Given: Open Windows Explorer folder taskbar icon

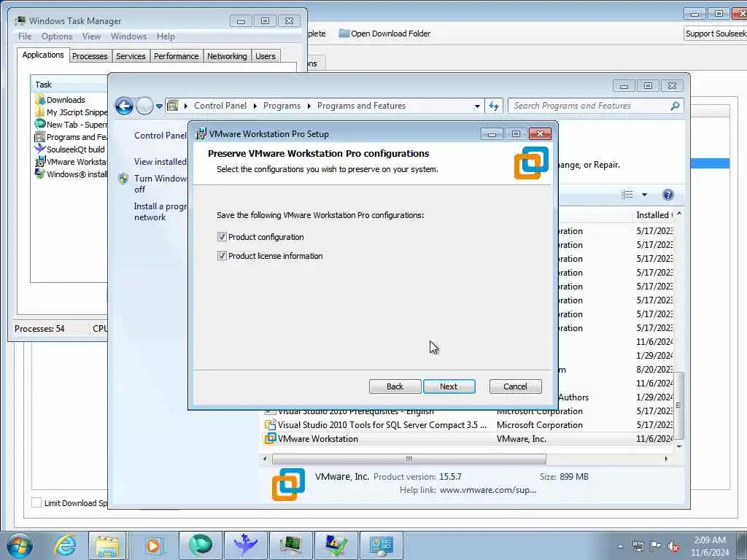Looking at the screenshot, I should (x=107, y=545).
